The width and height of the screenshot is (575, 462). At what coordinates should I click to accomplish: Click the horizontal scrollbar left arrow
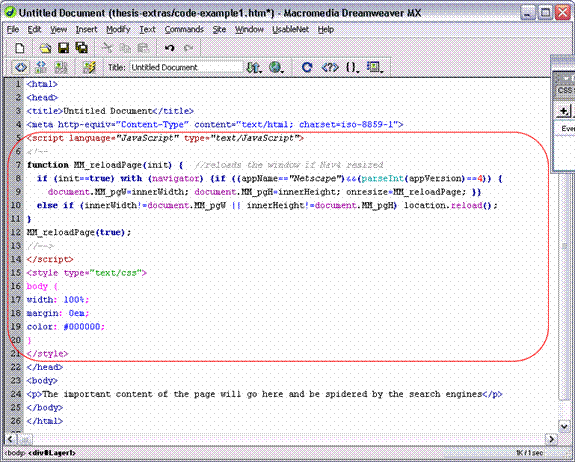point(10,439)
